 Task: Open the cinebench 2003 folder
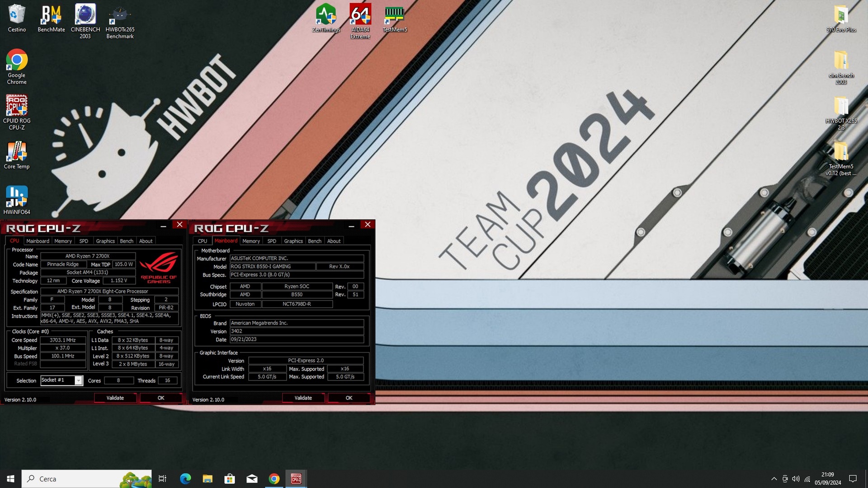click(841, 67)
